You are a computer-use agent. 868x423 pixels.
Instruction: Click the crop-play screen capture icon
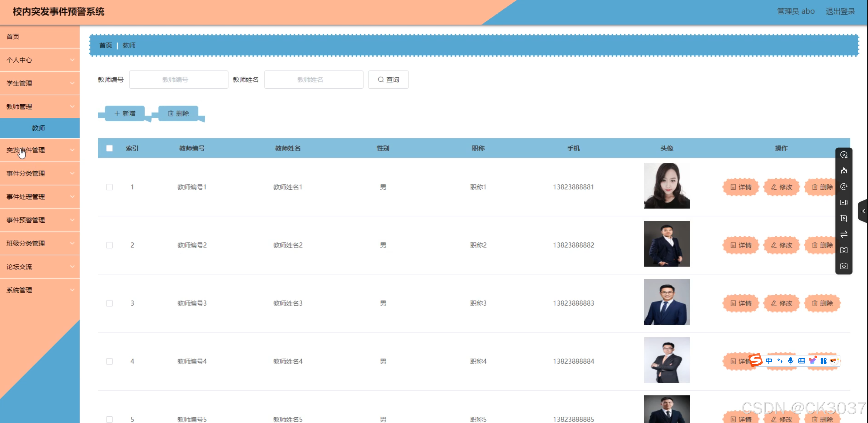pyautogui.click(x=844, y=218)
